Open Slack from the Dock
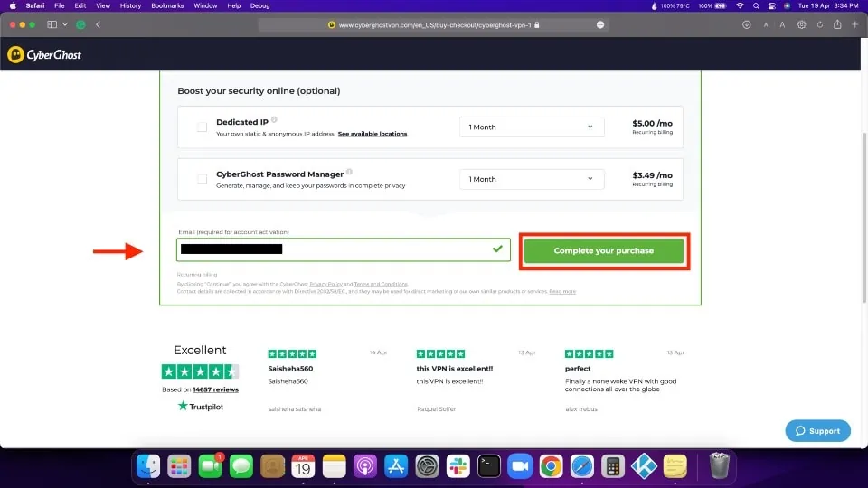 pyautogui.click(x=458, y=466)
